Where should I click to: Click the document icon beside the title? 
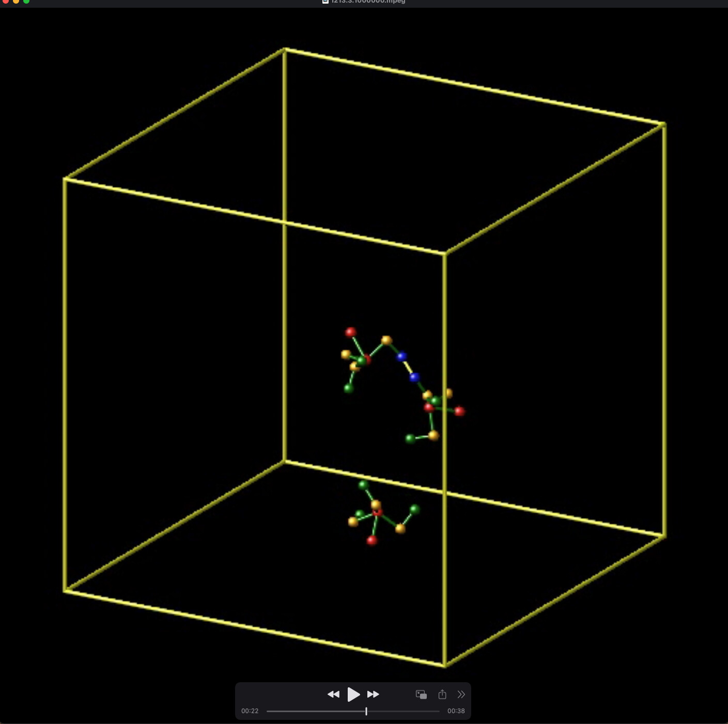coord(326,2)
